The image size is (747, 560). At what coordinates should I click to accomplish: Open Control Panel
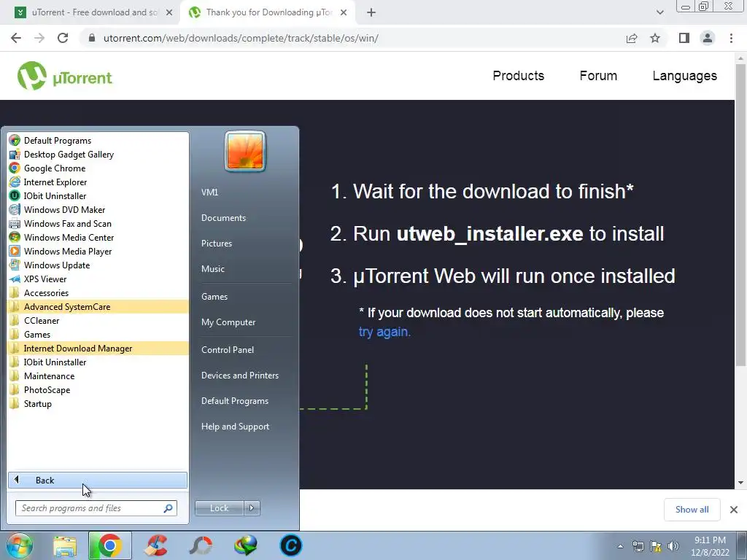[228, 350]
